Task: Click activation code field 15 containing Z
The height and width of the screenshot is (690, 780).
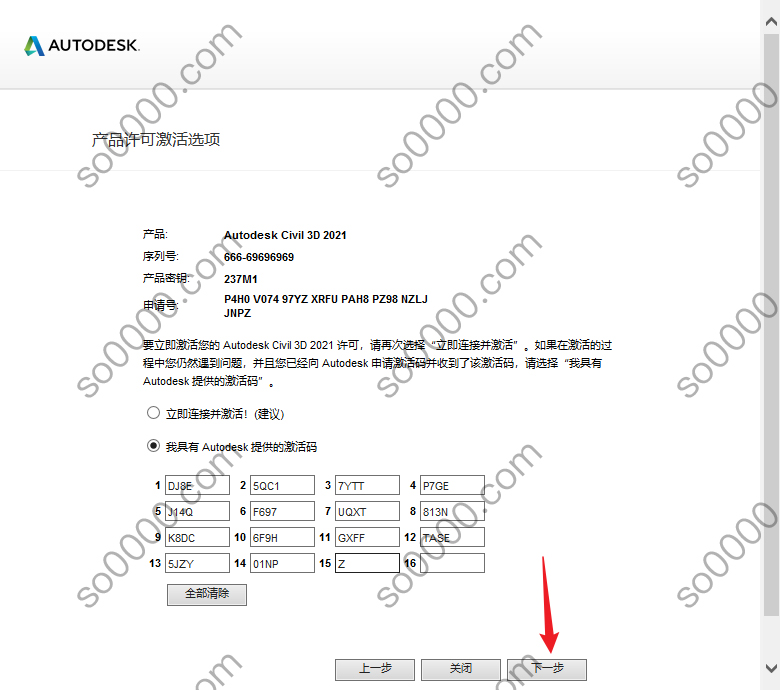Action: coord(368,563)
